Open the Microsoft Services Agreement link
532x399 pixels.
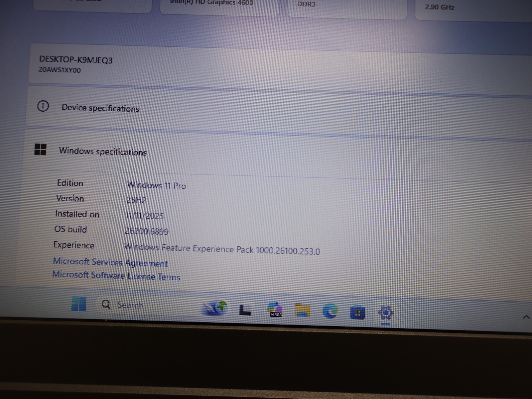click(x=110, y=263)
